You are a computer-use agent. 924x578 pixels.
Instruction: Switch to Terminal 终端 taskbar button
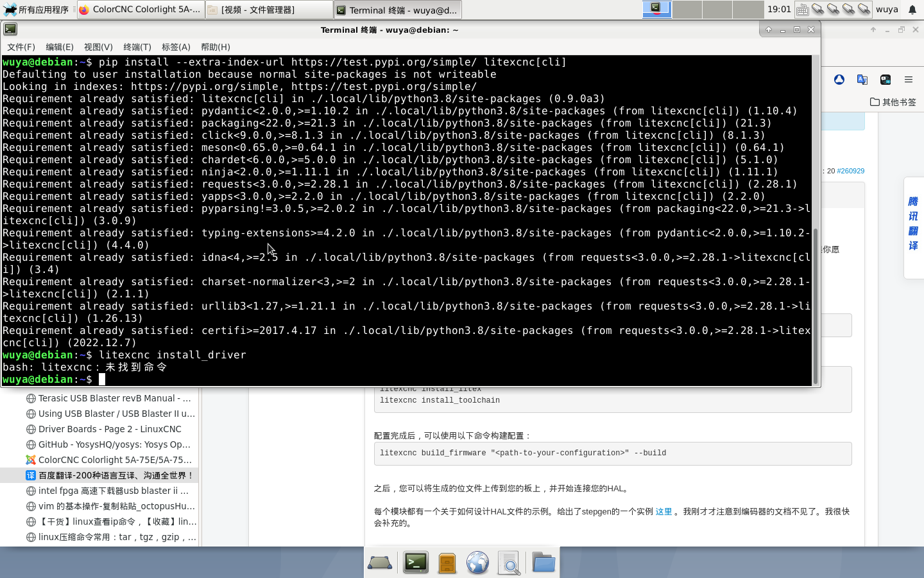click(398, 10)
